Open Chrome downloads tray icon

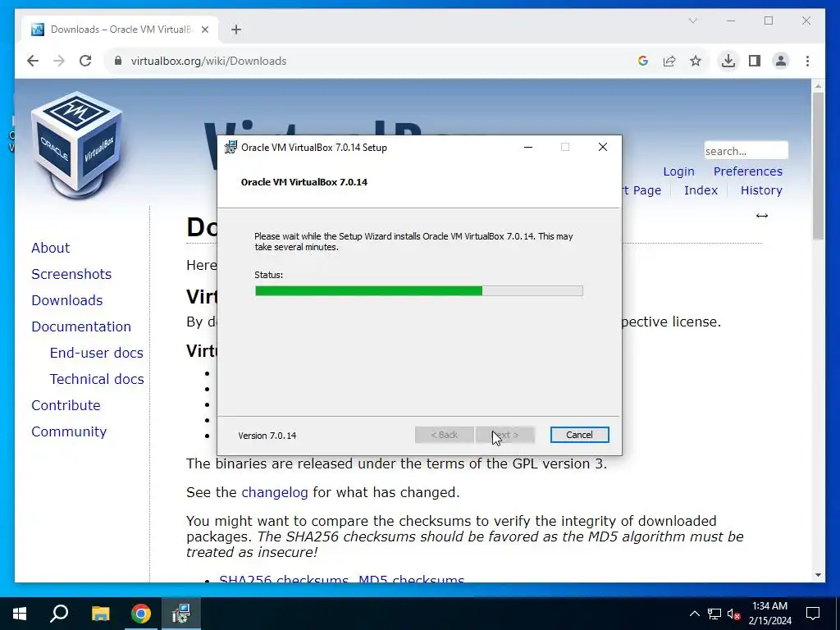[x=728, y=61]
